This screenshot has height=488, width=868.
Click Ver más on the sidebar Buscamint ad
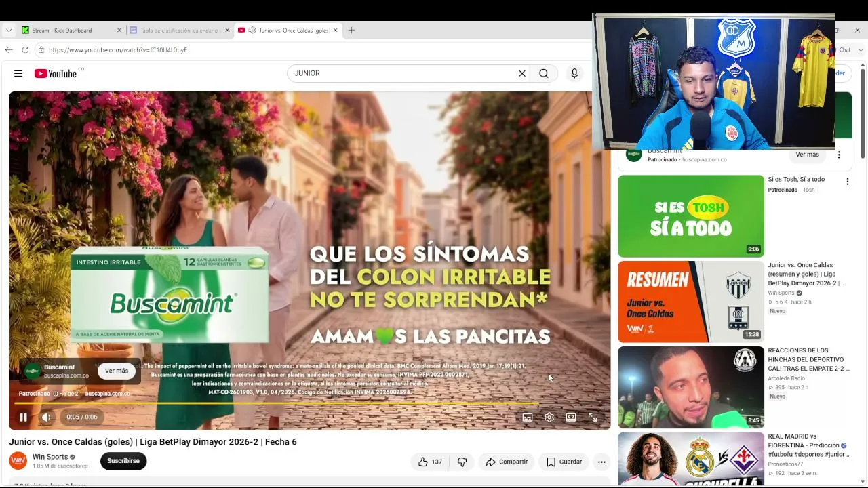807,155
